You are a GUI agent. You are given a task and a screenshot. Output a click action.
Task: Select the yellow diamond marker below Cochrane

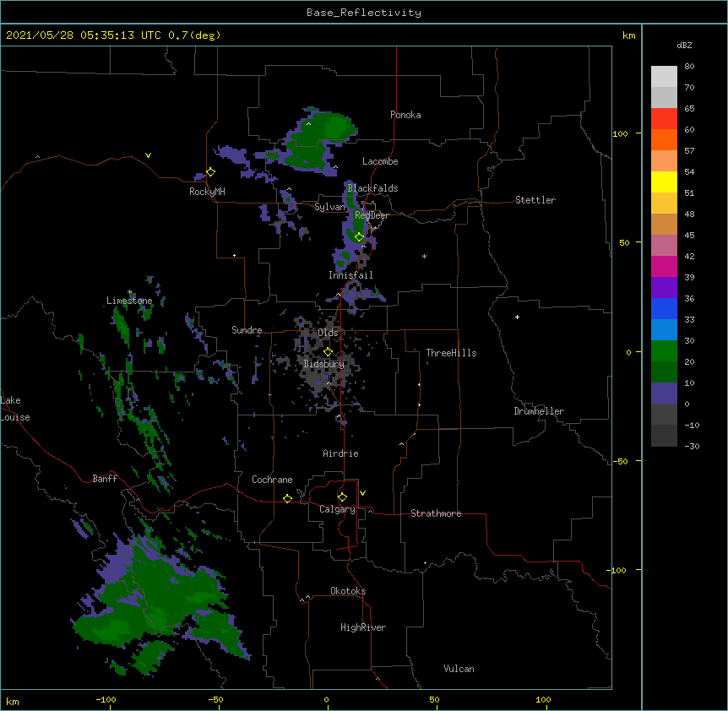pos(287,498)
